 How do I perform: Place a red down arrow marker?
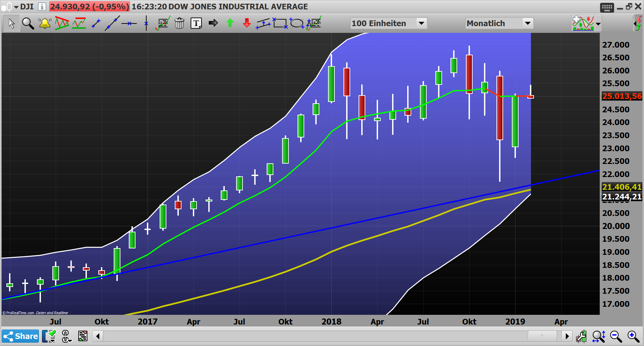click(x=247, y=23)
